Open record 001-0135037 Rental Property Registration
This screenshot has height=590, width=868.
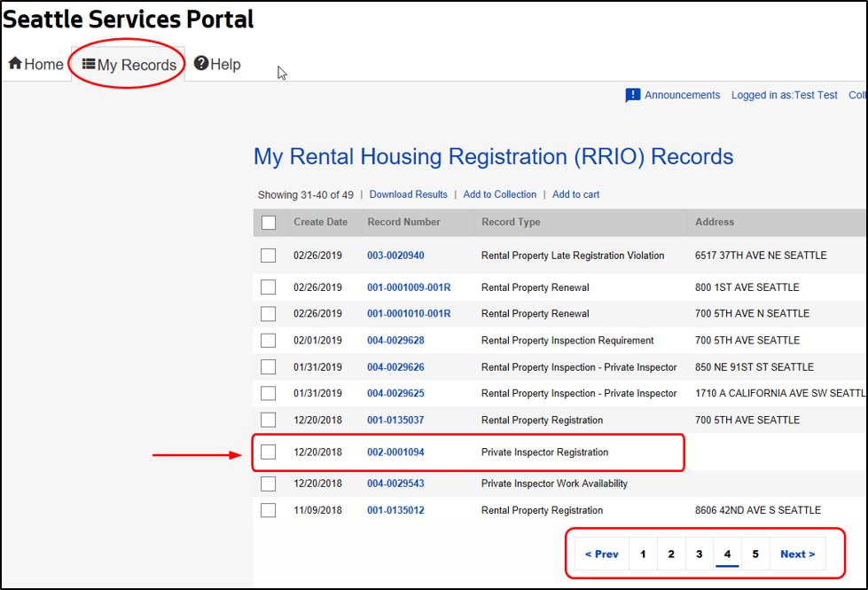(x=395, y=419)
